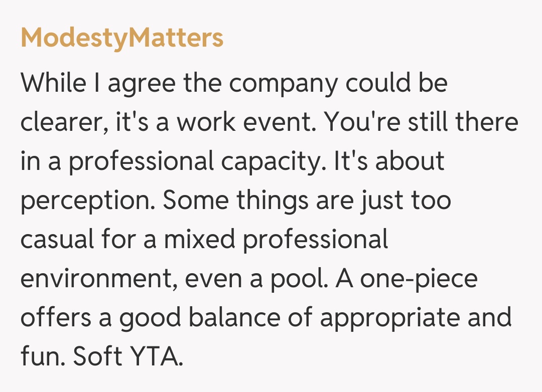
Task: Click the words "even a pool"
Action: 256,279
